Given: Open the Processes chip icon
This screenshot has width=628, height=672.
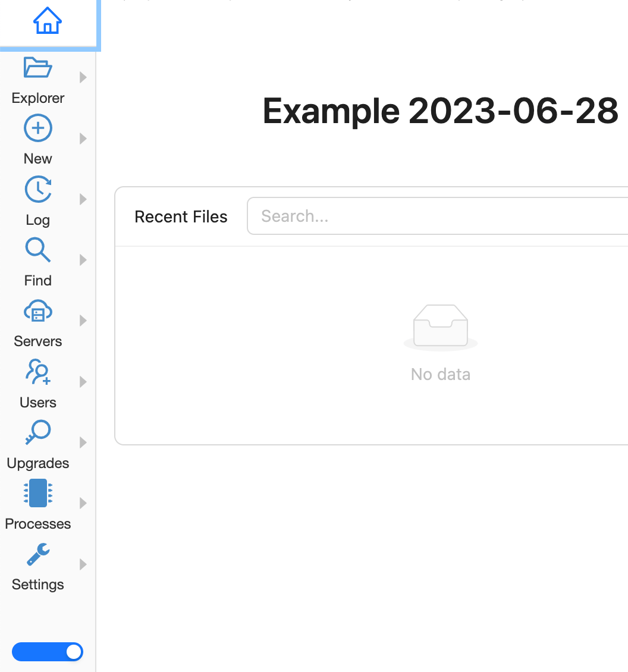Looking at the screenshot, I should [x=37, y=493].
